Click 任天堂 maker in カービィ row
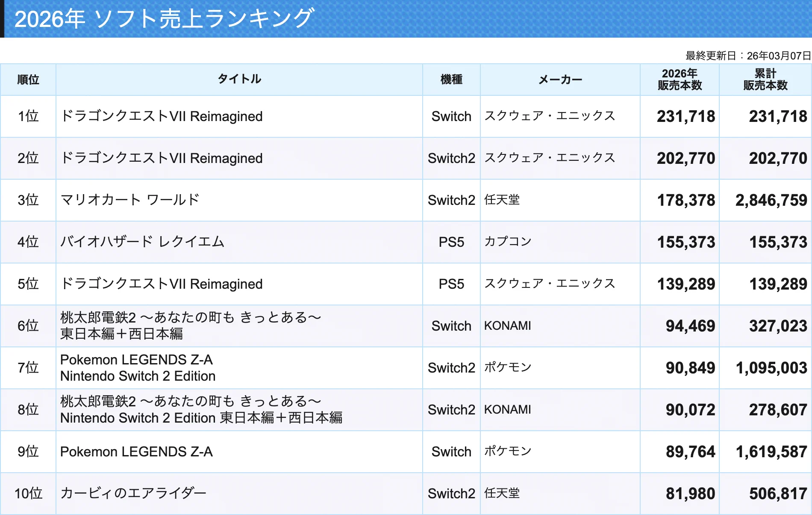The image size is (812, 515). tap(502, 493)
